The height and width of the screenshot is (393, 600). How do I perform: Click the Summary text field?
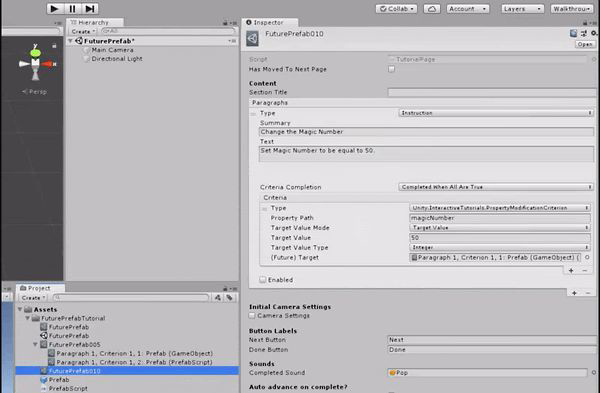(426, 132)
